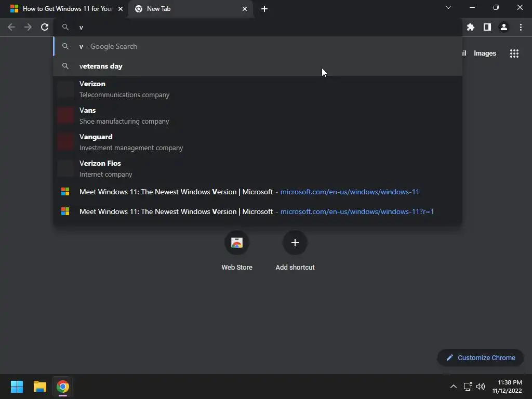Select the New Tab tab
This screenshot has height=399, width=532.
(x=191, y=9)
